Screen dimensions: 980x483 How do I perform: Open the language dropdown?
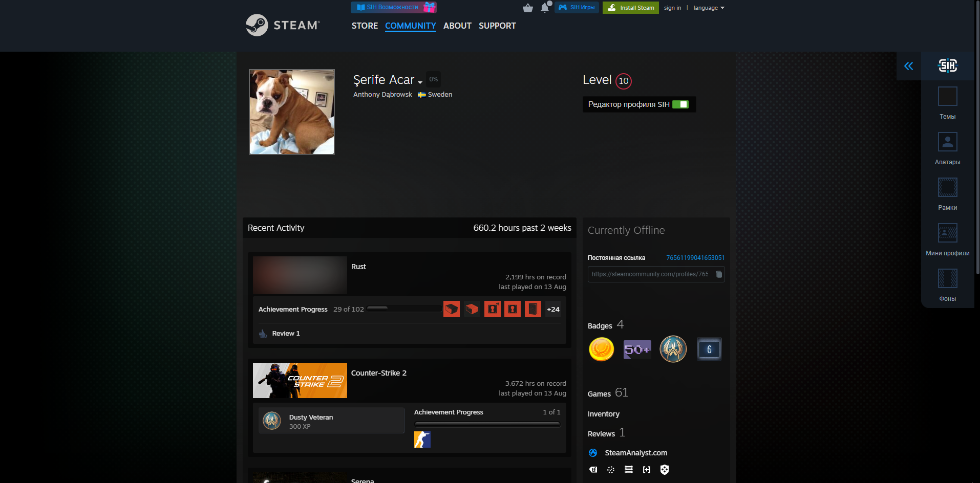(x=709, y=8)
